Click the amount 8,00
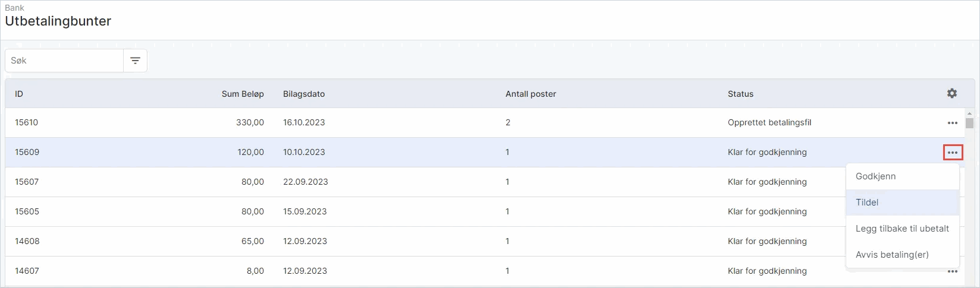The width and height of the screenshot is (980, 288). click(255, 271)
